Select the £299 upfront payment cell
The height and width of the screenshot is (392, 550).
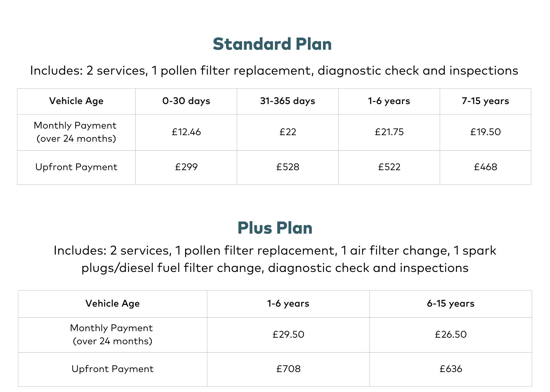(186, 167)
